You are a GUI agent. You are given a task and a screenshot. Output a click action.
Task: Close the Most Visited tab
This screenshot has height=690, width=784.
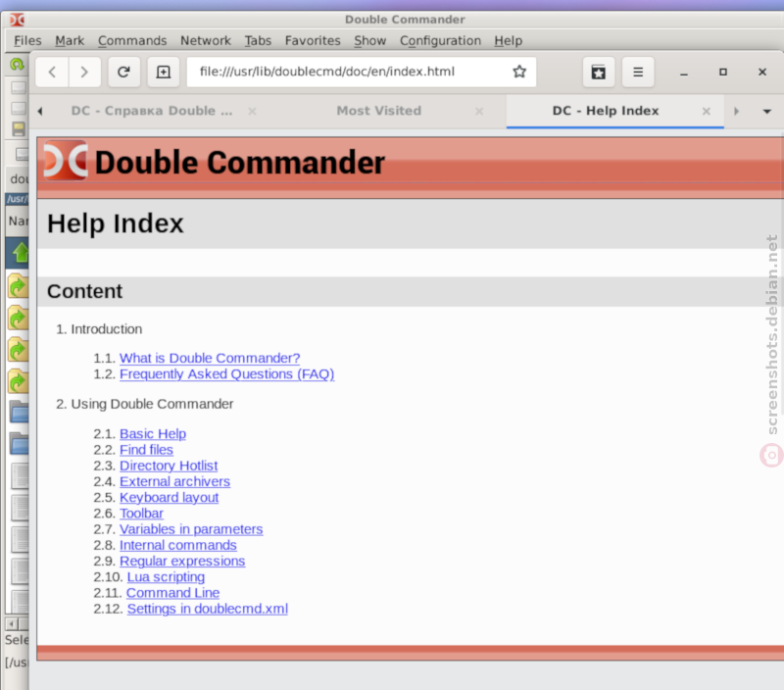[x=479, y=111]
